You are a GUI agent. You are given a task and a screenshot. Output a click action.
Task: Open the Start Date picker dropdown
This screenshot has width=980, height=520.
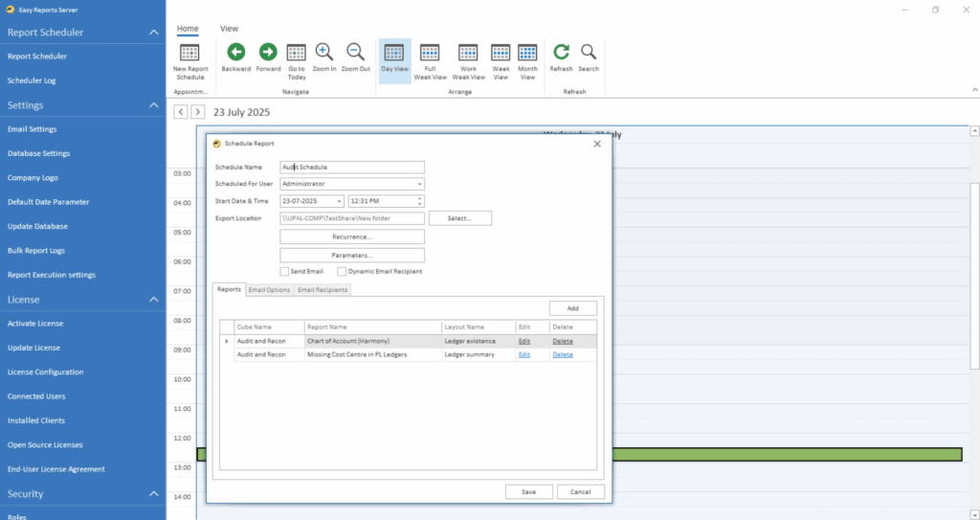(x=339, y=201)
